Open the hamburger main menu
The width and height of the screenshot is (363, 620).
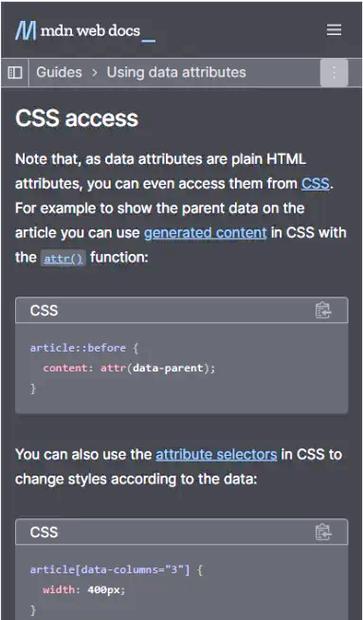(334, 30)
